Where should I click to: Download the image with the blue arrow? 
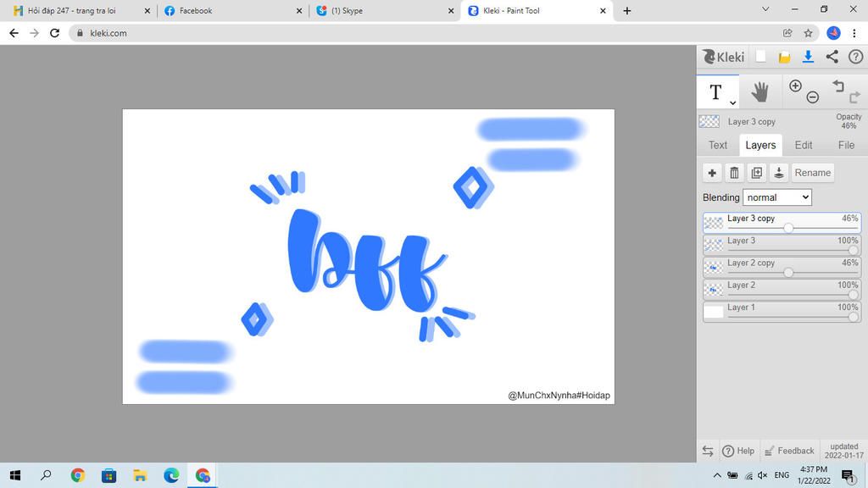pyautogui.click(x=808, y=57)
